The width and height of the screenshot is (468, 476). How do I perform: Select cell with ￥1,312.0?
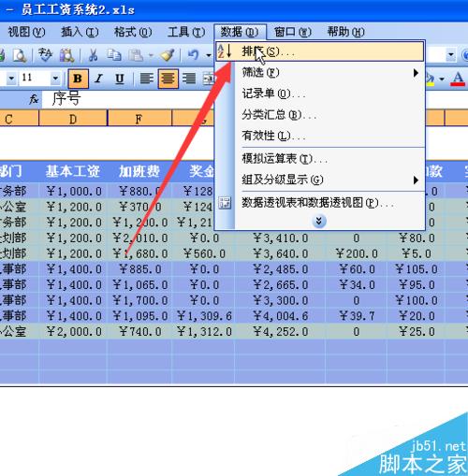click(203, 331)
